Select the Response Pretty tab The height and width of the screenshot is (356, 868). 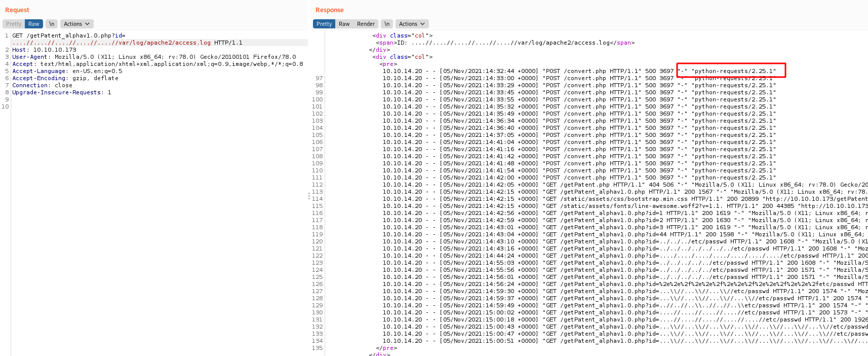click(324, 24)
